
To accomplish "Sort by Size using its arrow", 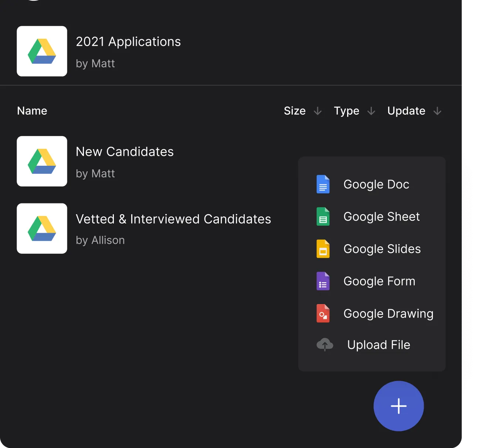I will click(x=318, y=111).
